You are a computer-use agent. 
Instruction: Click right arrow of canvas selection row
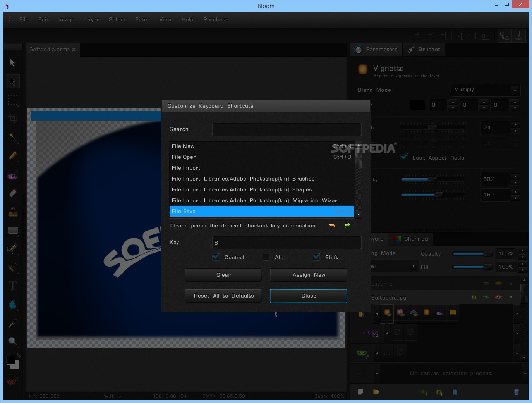click(525, 374)
